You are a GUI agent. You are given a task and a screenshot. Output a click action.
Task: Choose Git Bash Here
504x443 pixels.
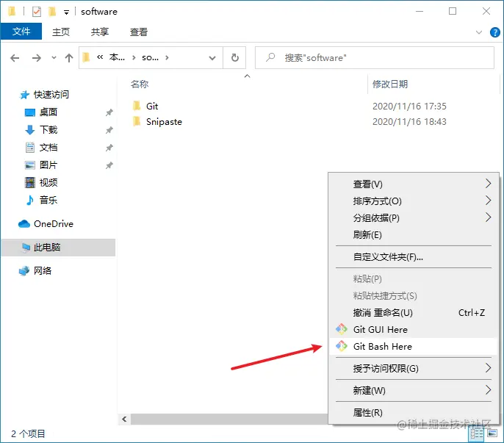[x=414, y=346]
